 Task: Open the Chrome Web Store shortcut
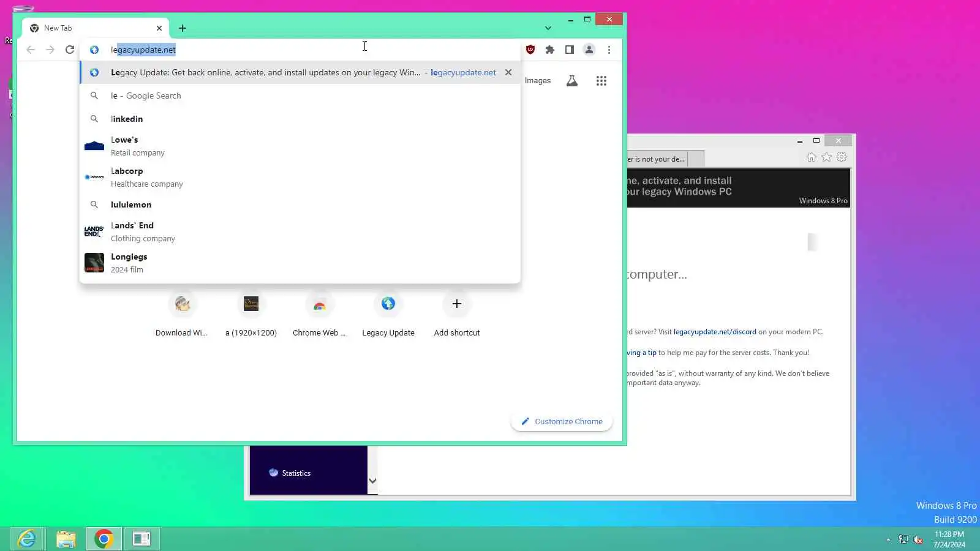point(319,315)
